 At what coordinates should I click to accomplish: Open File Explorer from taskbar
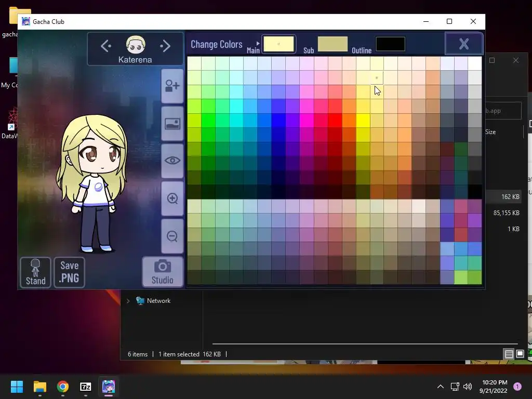coord(39,387)
